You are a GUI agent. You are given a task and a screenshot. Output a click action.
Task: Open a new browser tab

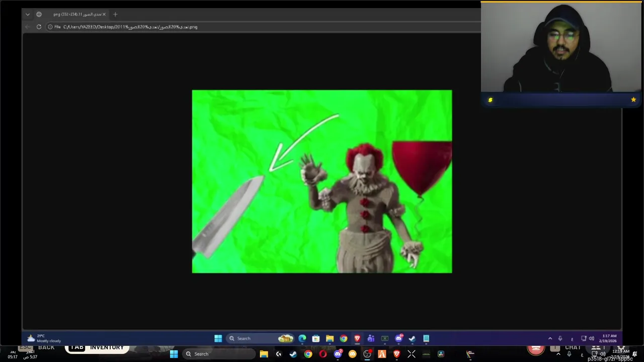click(115, 15)
